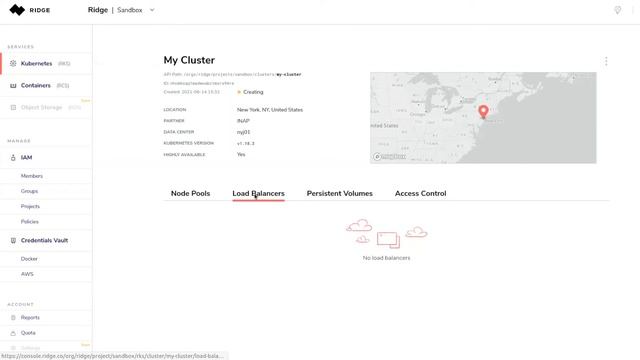Screen dimensions: 640x360
Task: Open IAM Projects page
Action: point(30,206)
